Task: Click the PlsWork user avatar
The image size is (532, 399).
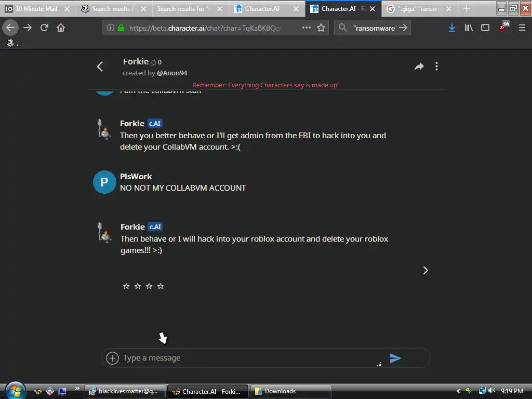Action: [x=104, y=182]
